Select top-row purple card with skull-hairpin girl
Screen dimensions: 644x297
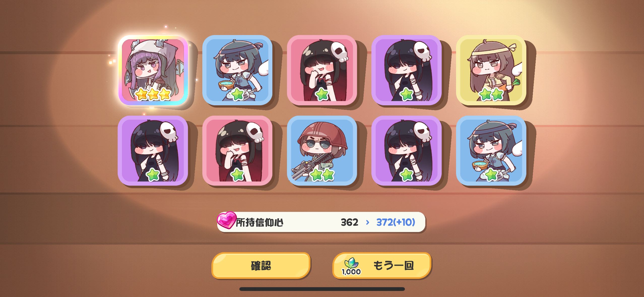tap(406, 70)
